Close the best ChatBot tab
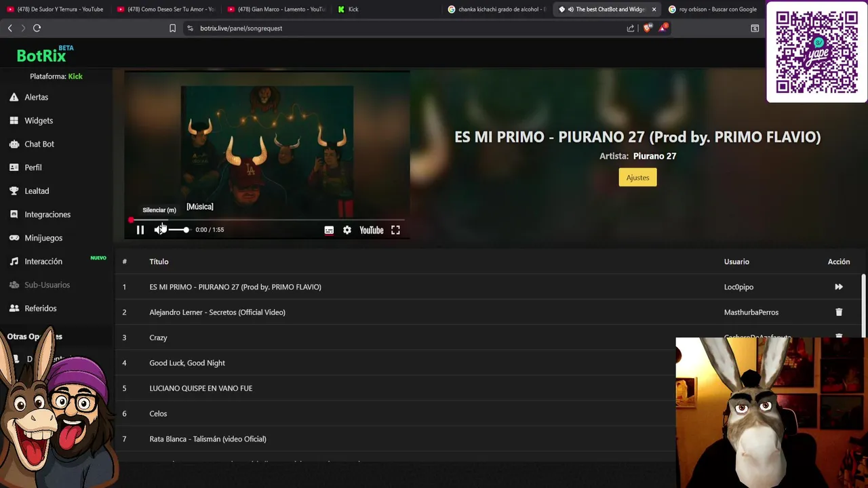The image size is (868, 488). pyautogui.click(x=654, y=9)
